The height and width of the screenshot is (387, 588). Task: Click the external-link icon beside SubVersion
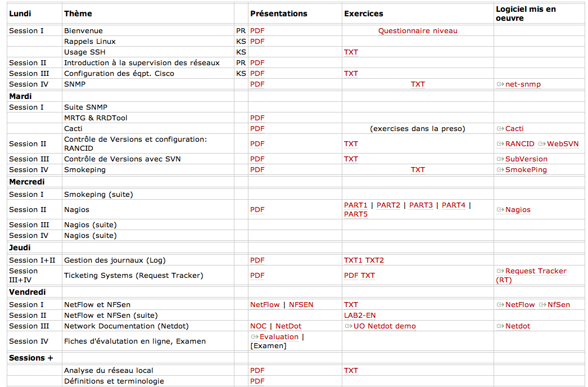(x=500, y=159)
